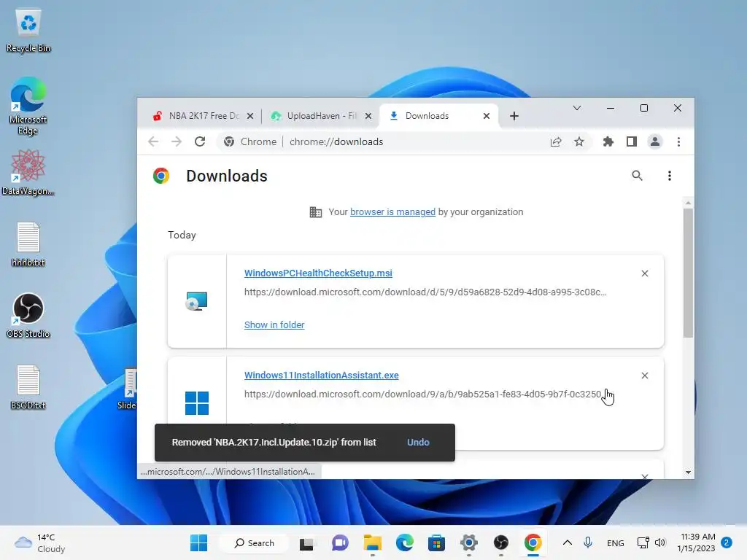
Task: Open the Extensions puzzle-piece icon
Action: pyautogui.click(x=608, y=141)
